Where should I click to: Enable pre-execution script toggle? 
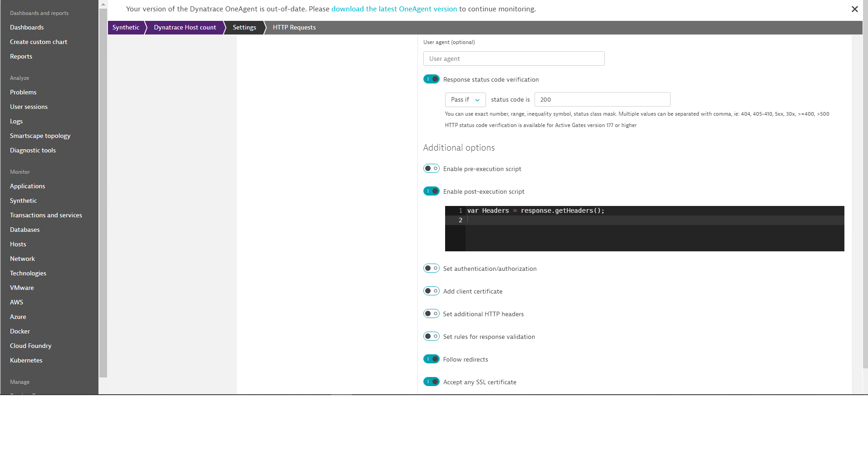coord(431,169)
